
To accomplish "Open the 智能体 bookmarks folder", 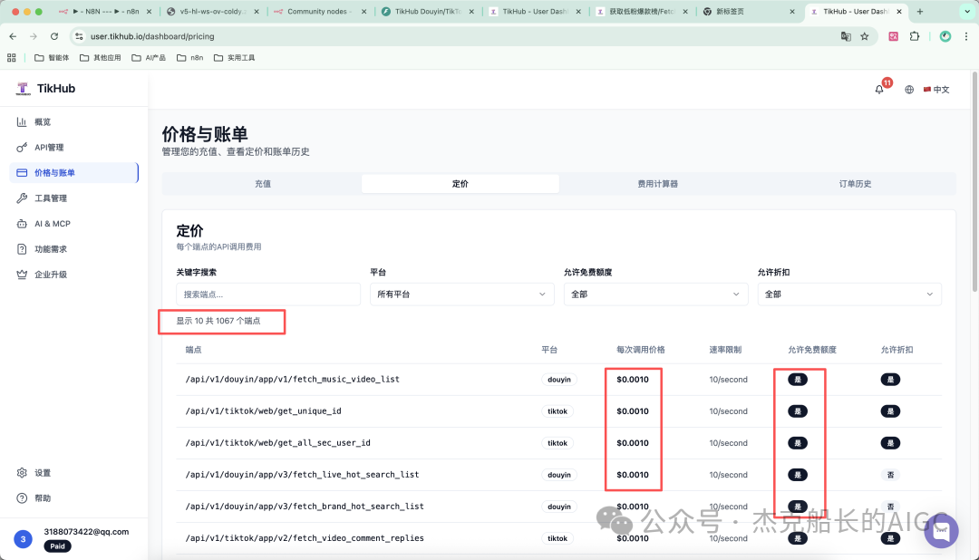I will [x=52, y=57].
